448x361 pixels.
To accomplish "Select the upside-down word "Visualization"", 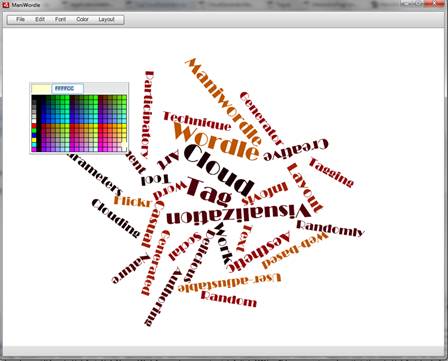I will [238, 214].
